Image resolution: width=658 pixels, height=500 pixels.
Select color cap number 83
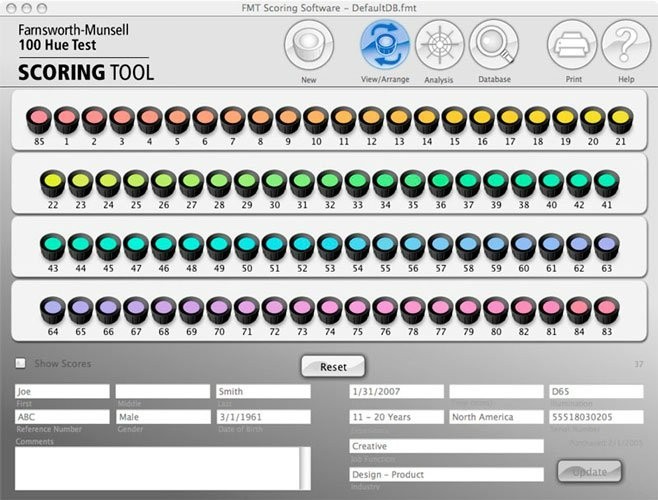click(607, 310)
